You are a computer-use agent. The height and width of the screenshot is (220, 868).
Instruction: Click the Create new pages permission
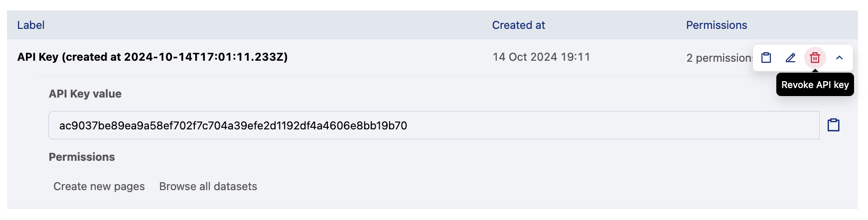(x=99, y=187)
